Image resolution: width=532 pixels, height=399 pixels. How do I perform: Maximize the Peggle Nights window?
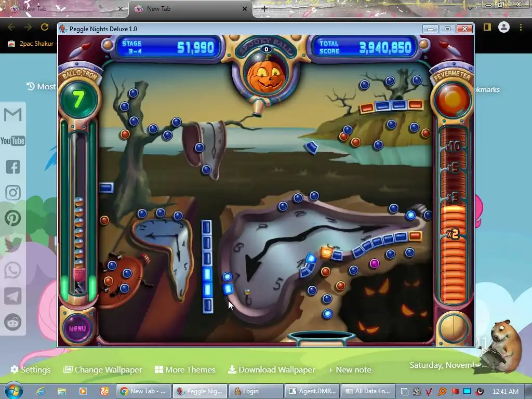(447, 29)
